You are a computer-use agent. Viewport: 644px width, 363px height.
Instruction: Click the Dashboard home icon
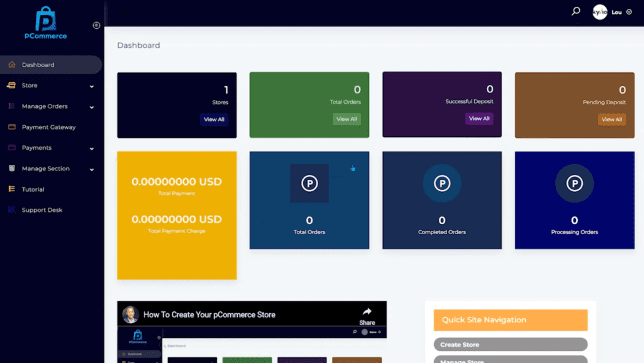(x=12, y=64)
